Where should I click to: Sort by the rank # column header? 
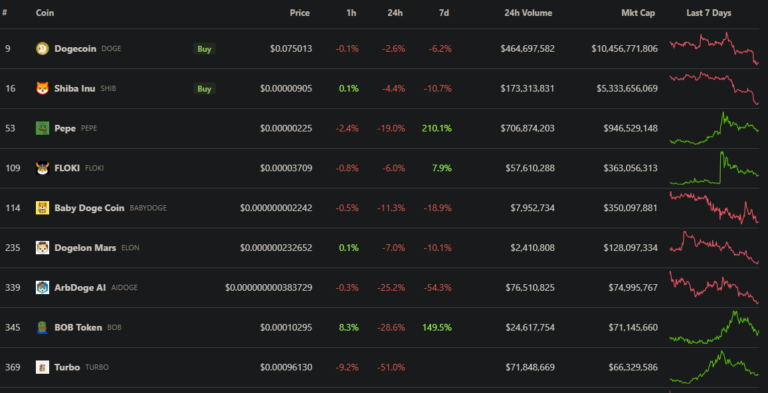coord(5,13)
